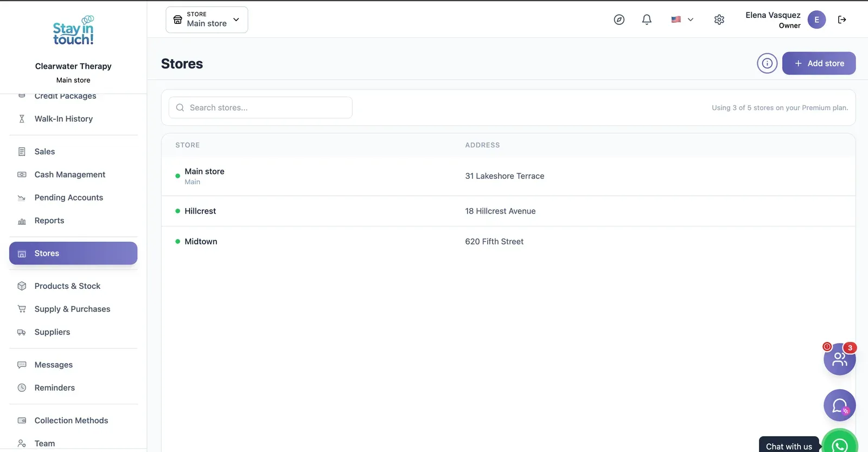Go to Suppliers page
Viewport: 868px width, 452px height.
pyautogui.click(x=73, y=332)
